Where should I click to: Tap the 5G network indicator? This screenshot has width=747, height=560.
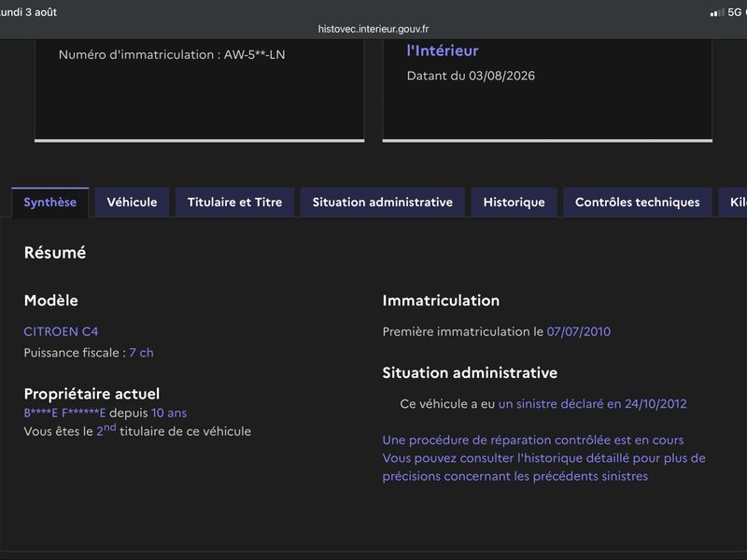coord(735,12)
